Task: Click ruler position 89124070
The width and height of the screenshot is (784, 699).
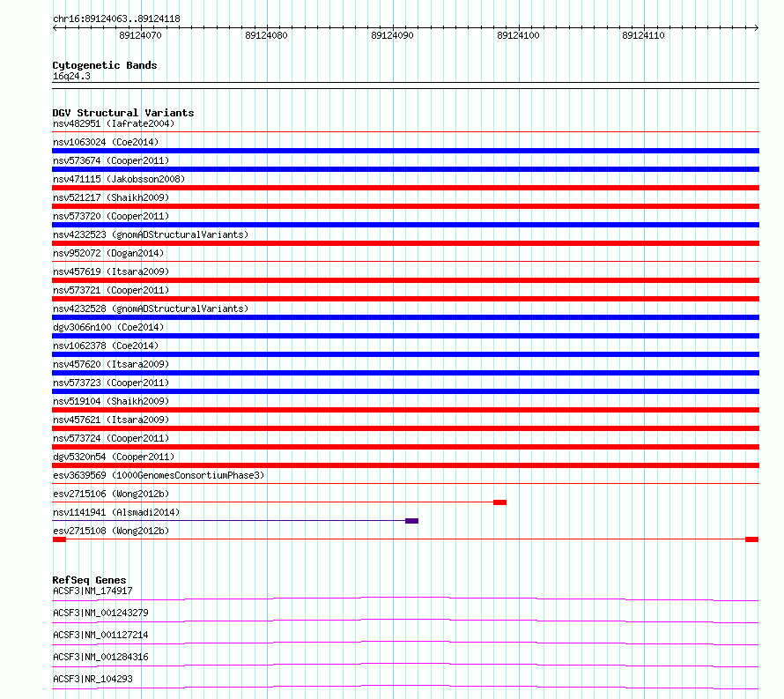Action: [140, 35]
